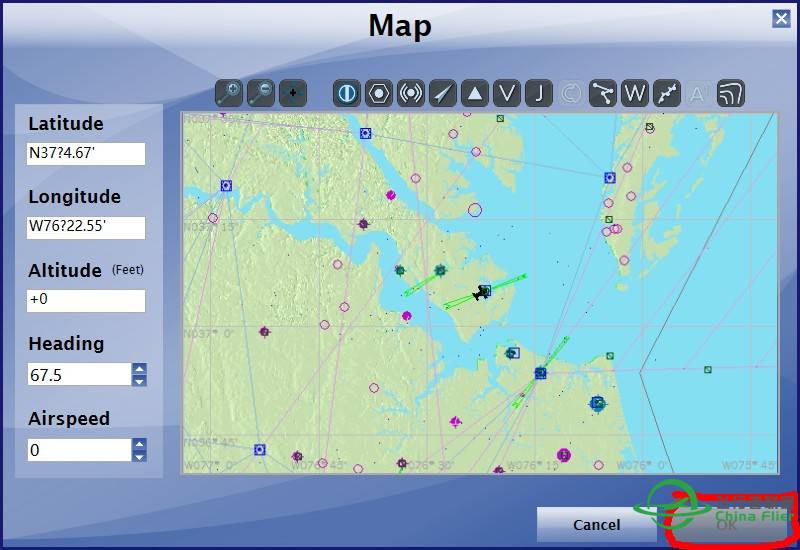Click the last toolbar icon with curved lines
This screenshot has height=550, width=800.
(731, 94)
